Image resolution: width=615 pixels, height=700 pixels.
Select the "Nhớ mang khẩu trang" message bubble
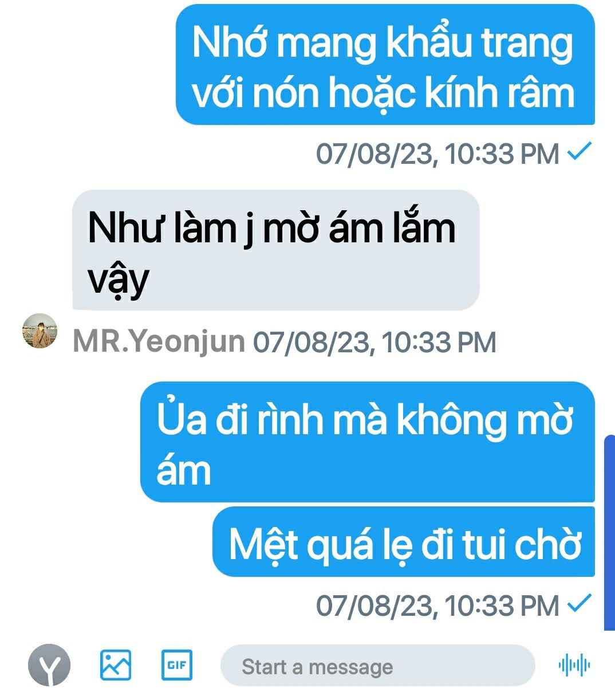pyautogui.click(x=385, y=65)
